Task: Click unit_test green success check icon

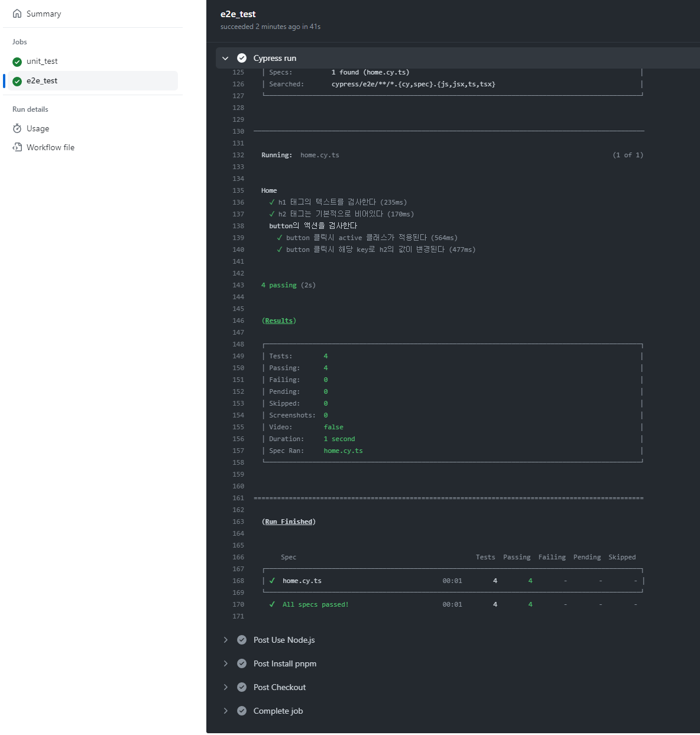Action: point(17,61)
